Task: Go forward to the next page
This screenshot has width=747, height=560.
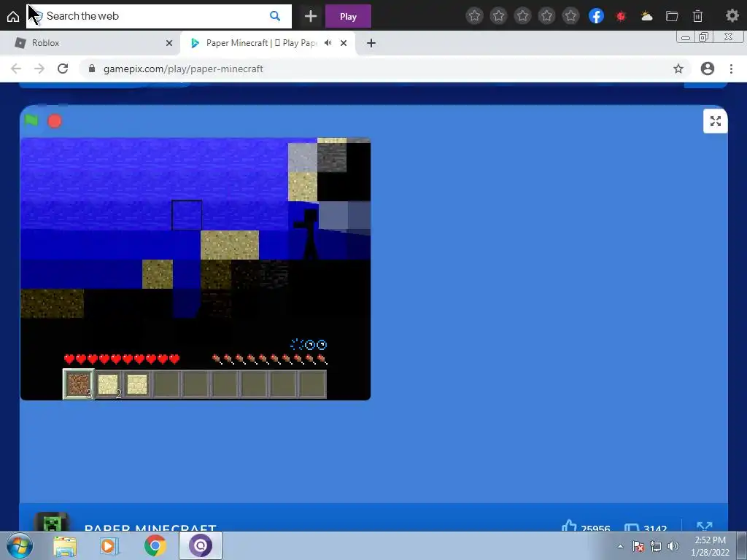Action: tap(39, 69)
